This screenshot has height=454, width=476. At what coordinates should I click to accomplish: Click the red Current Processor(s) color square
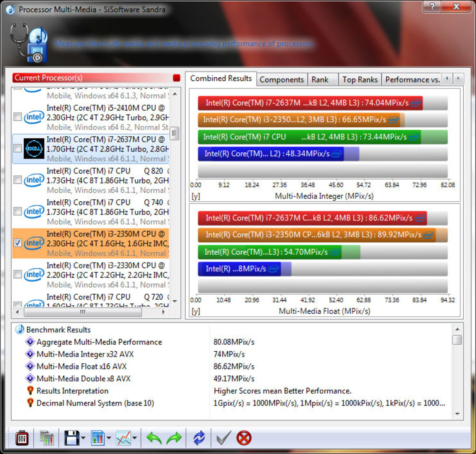click(176, 78)
